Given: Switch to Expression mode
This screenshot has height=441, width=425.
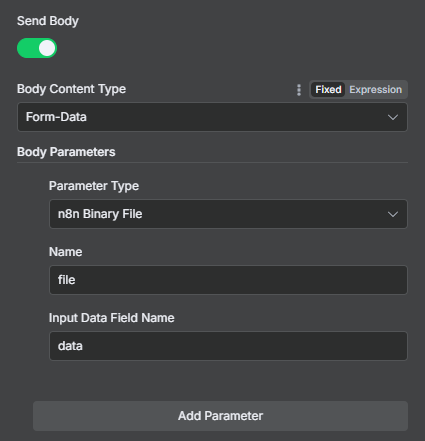Looking at the screenshot, I should click(375, 90).
